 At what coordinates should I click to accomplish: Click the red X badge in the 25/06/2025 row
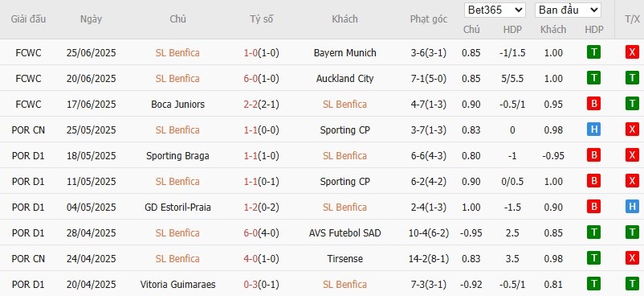(632, 53)
